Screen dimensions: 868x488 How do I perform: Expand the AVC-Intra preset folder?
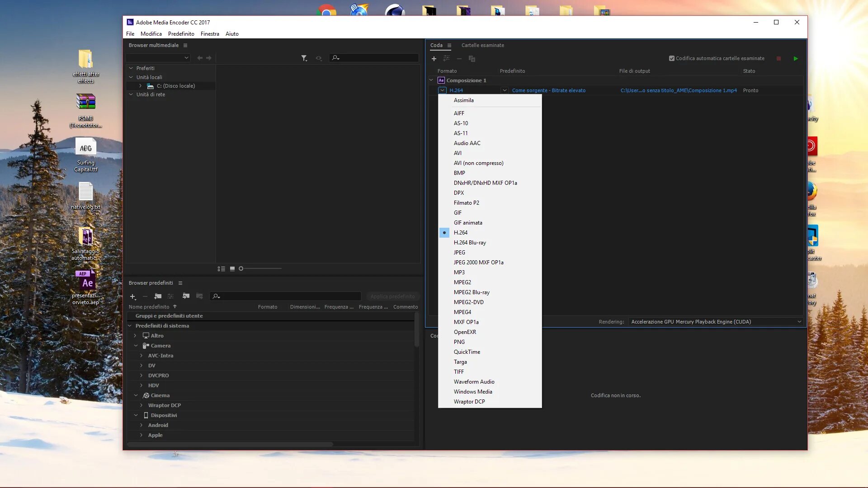tap(141, 356)
